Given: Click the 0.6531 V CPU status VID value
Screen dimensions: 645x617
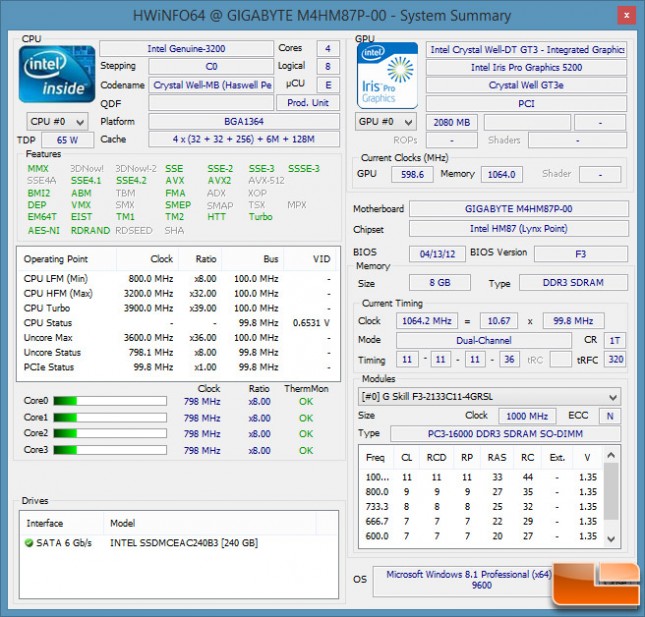Looking at the screenshot, I should pos(311,323).
